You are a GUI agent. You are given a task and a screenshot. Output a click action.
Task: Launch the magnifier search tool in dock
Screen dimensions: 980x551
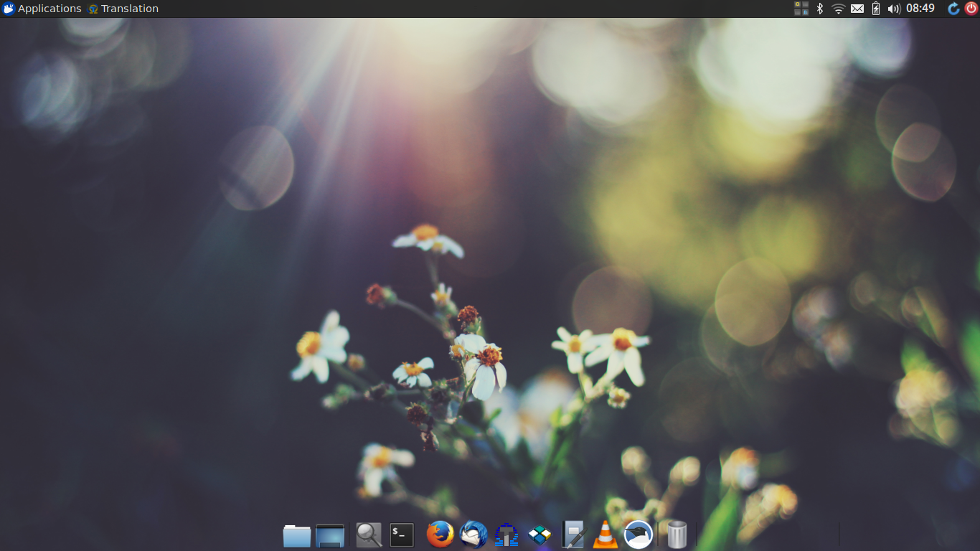tap(369, 534)
